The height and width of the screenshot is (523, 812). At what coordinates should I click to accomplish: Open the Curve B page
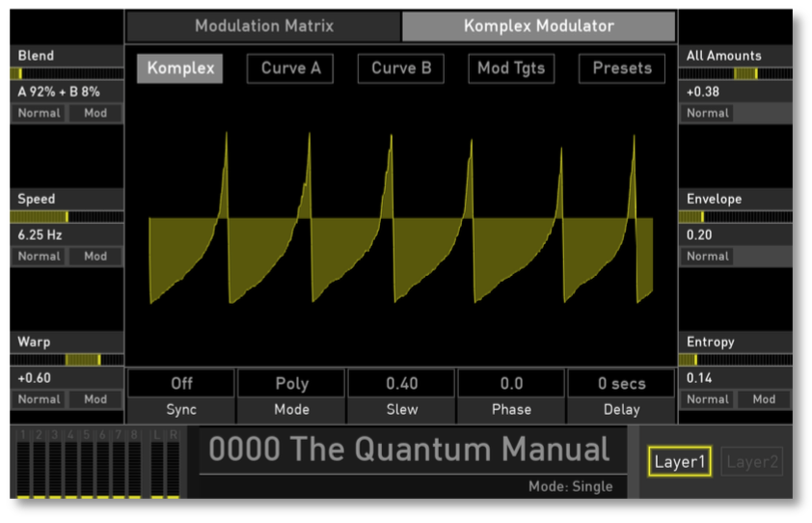click(x=401, y=69)
